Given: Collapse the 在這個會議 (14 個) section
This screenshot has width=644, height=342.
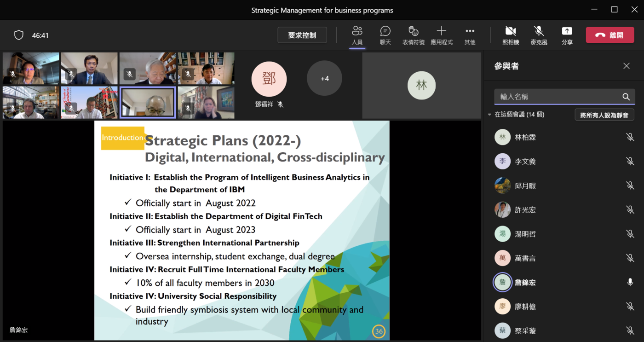Looking at the screenshot, I should click(x=489, y=115).
